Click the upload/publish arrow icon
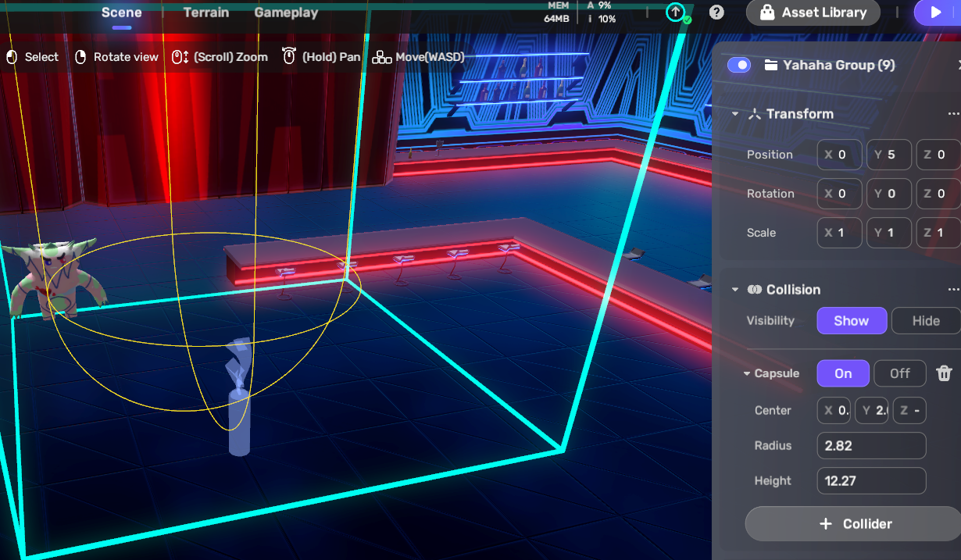 (675, 12)
